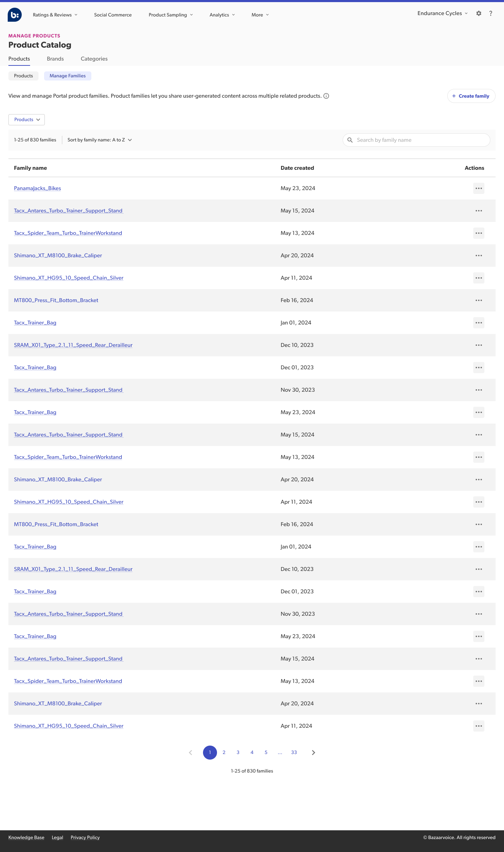Click the Bazaarvoice logo icon
Viewport: 504px width, 852px height.
pyautogui.click(x=15, y=15)
